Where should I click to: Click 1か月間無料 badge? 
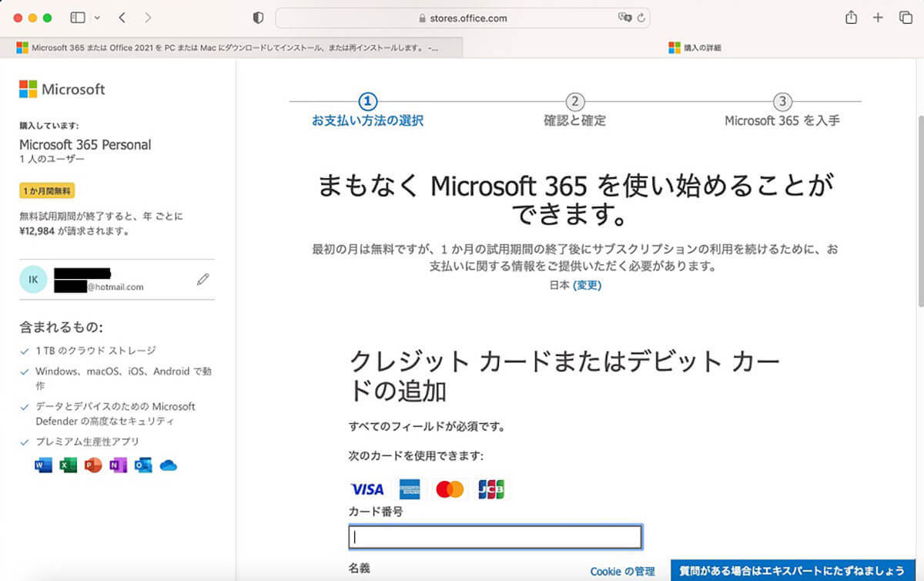tap(47, 190)
